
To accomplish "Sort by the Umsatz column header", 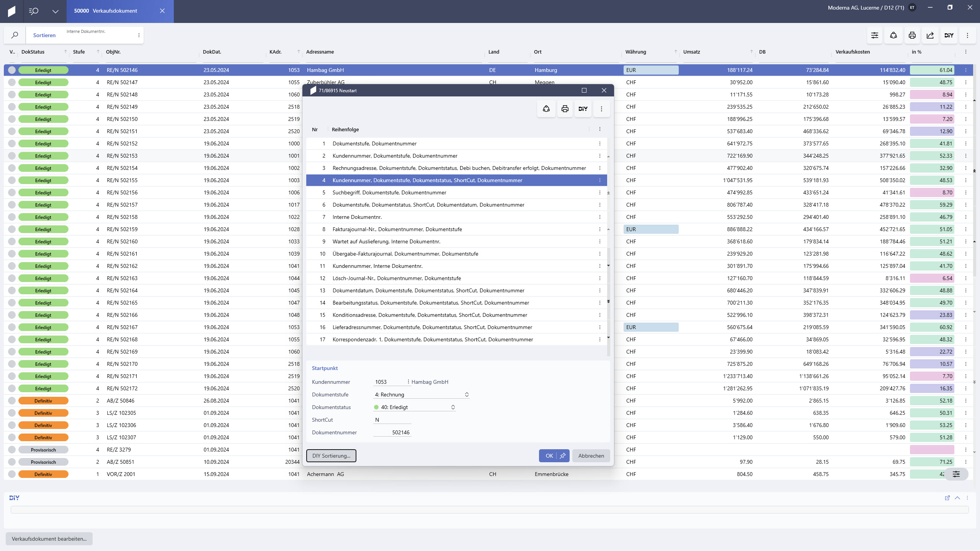I will click(x=691, y=52).
